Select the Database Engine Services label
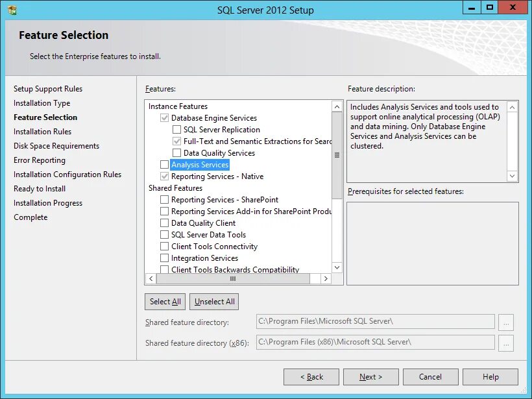Screen dimensions: 532x399 [214, 118]
